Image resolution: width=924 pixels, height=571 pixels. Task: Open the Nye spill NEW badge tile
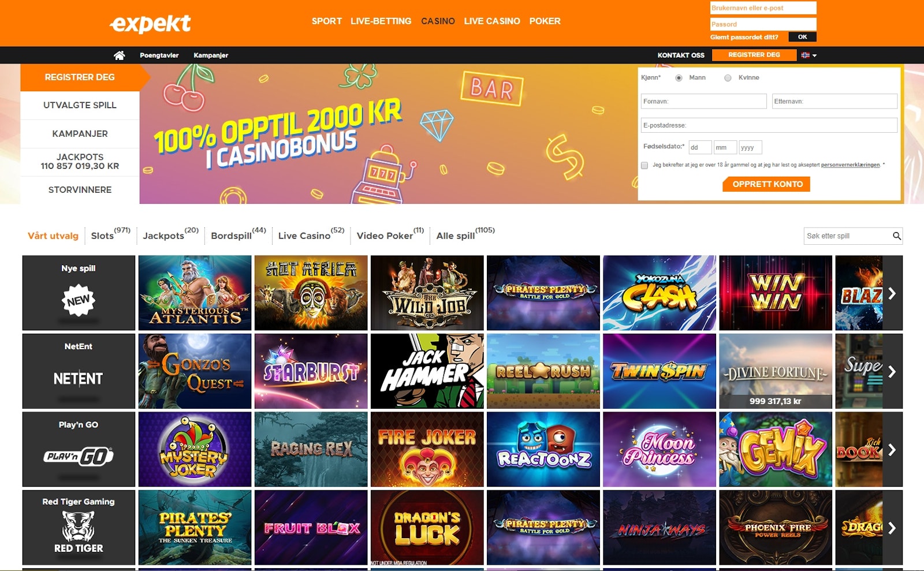point(79,293)
